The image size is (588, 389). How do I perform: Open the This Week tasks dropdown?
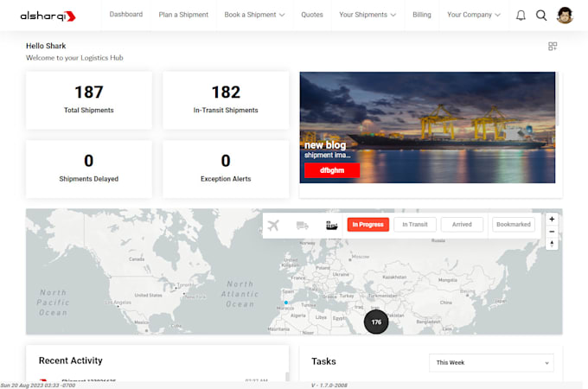[491, 363]
